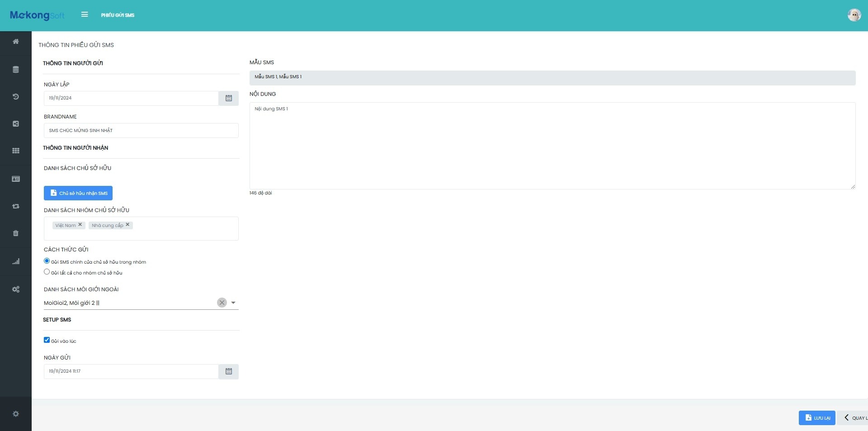Expand the Danh sách môi giới ngoài dropdown arrow

(233, 303)
